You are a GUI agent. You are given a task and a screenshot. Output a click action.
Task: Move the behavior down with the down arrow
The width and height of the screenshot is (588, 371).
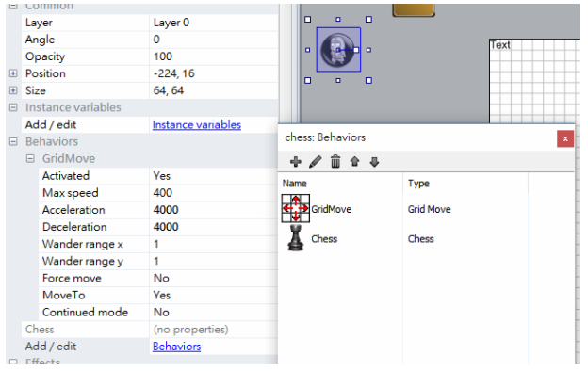click(374, 162)
